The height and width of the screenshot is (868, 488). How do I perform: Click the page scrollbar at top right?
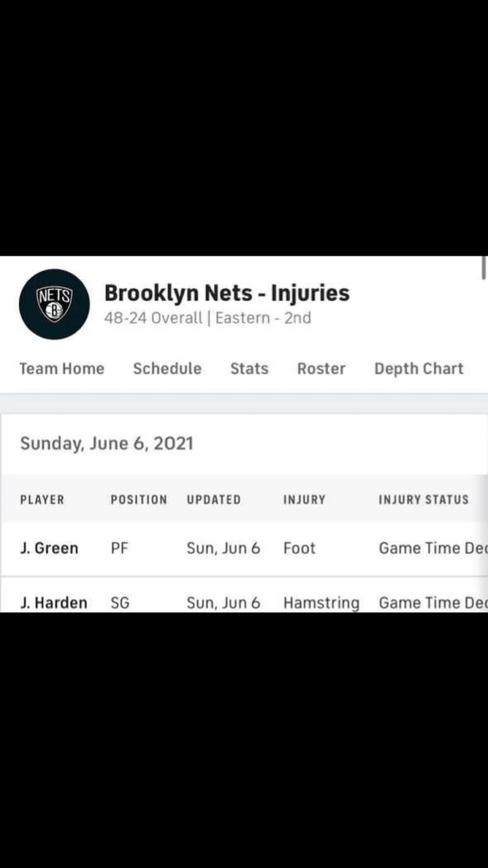[x=484, y=267]
